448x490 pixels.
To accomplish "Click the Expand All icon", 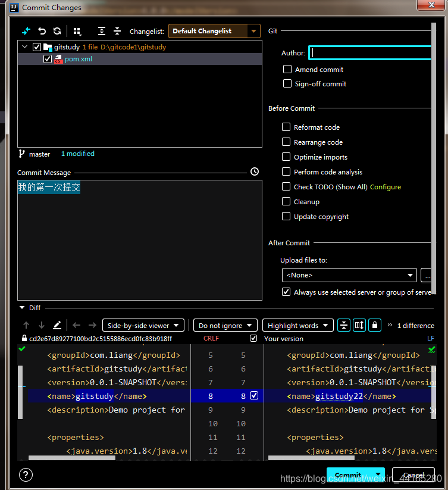I will tap(102, 31).
